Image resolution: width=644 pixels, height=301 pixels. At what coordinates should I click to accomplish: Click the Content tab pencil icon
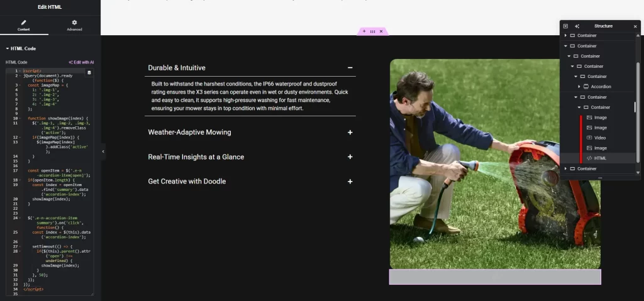pos(24,23)
